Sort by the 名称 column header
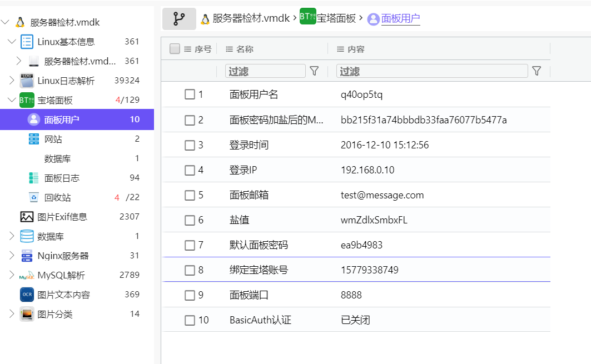The image size is (591, 364). tap(245, 49)
